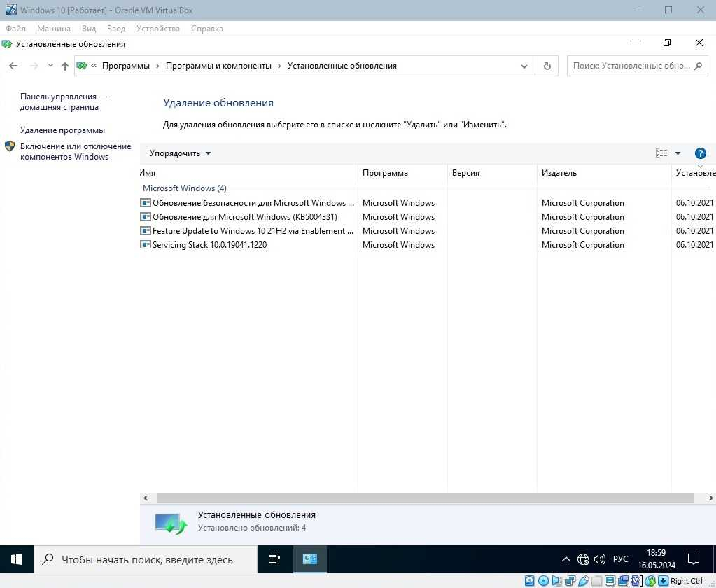Open the Windows Start menu
Viewport: 716px width, 588px height.
point(16,559)
